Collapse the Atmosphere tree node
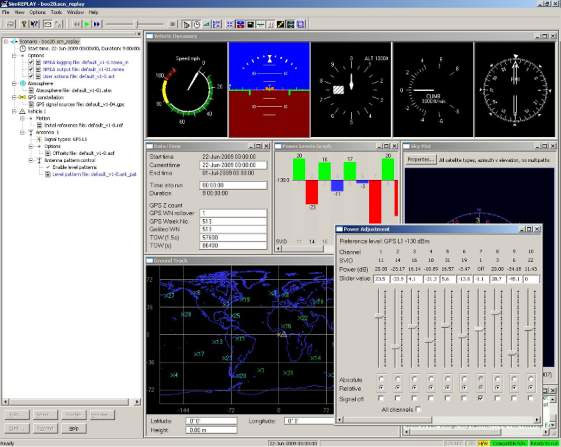Image resolution: width=561 pixels, height=447 pixels. 14,83
